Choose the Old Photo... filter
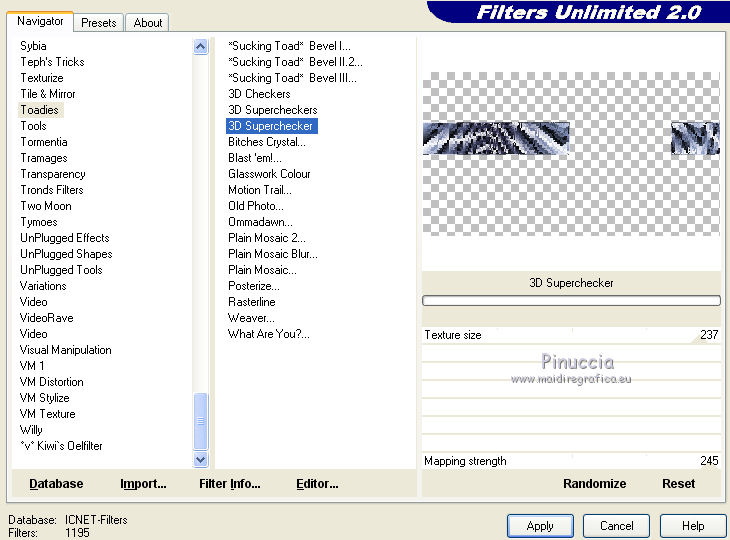The image size is (730, 540). (x=256, y=206)
